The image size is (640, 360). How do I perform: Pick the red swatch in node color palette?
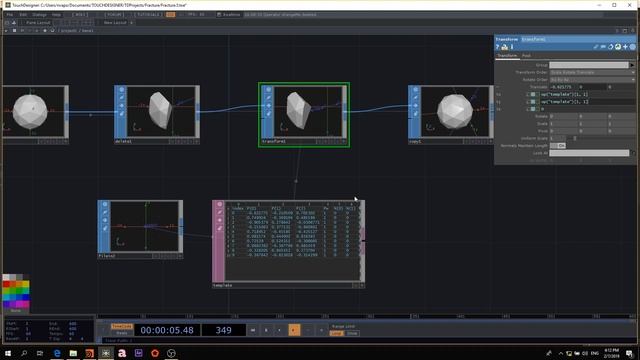(7, 284)
